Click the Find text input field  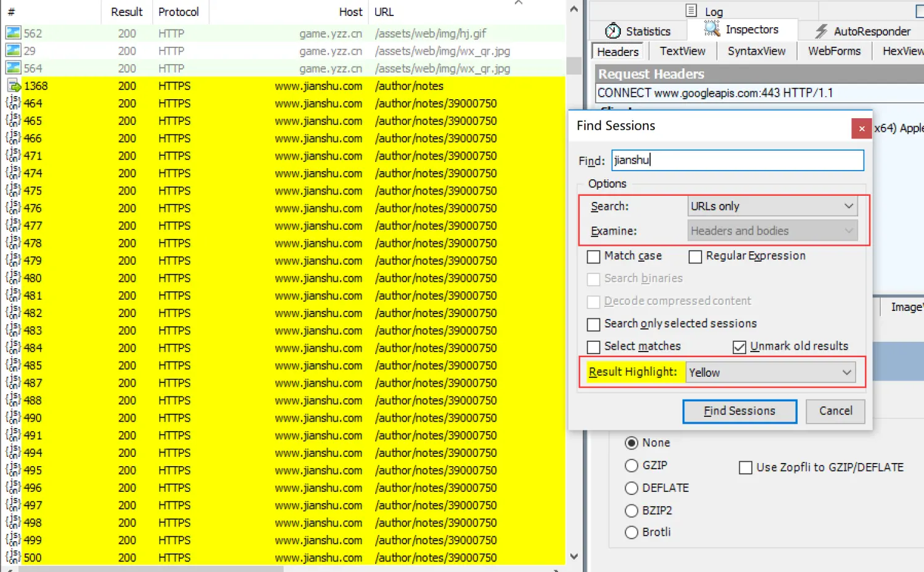738,160
